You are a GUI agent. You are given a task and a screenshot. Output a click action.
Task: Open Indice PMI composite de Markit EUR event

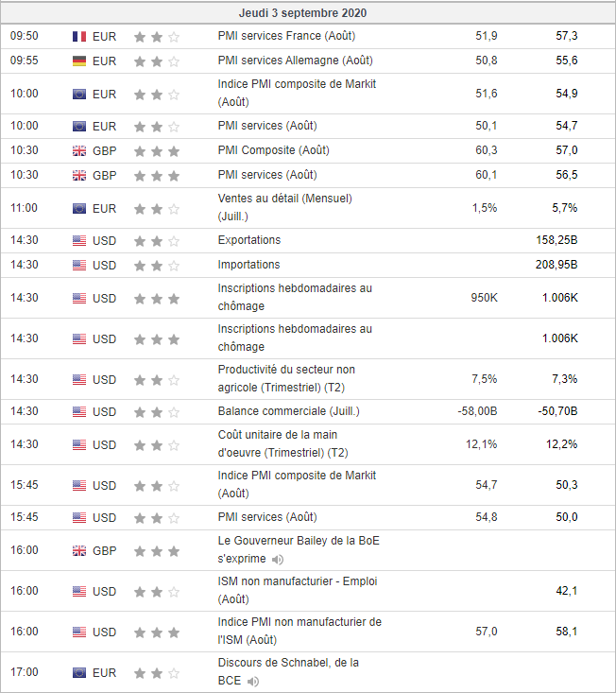pyautogui.click(x=297, y=93)
